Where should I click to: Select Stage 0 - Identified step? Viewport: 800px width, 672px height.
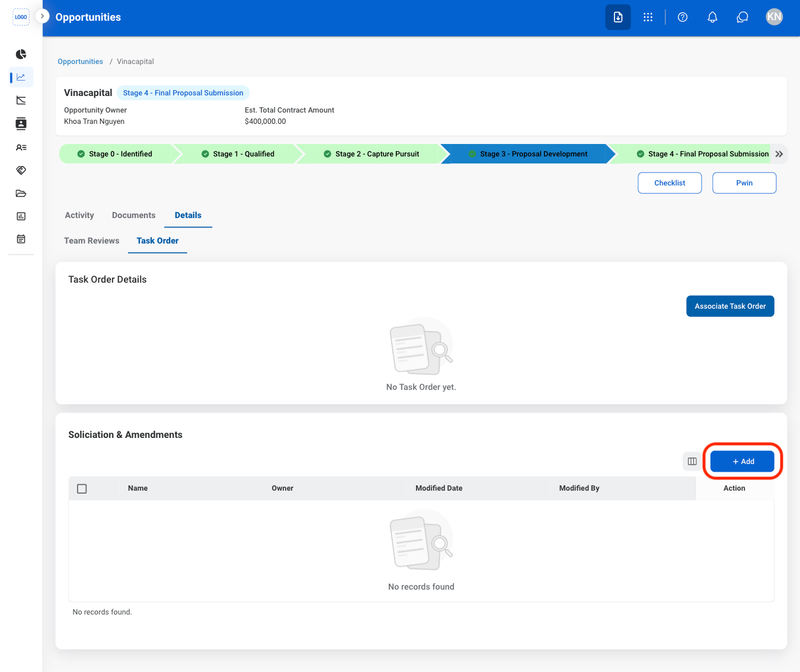point(115,154)
